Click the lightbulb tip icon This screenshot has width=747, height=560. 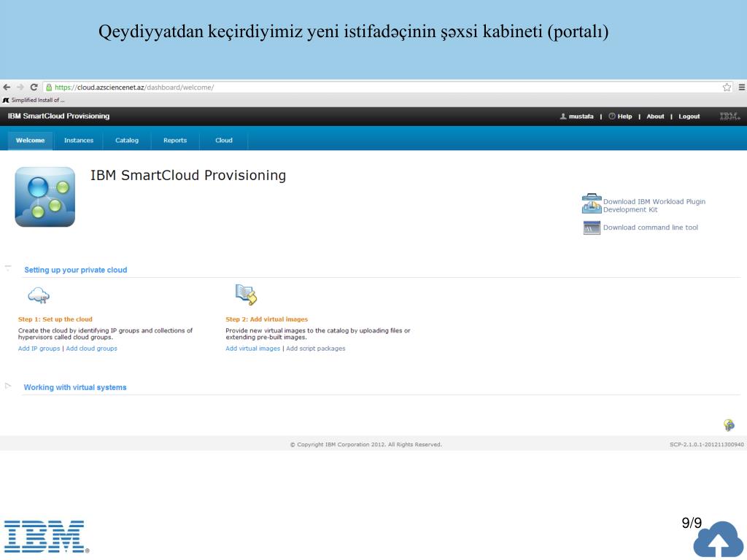(729, 424)
